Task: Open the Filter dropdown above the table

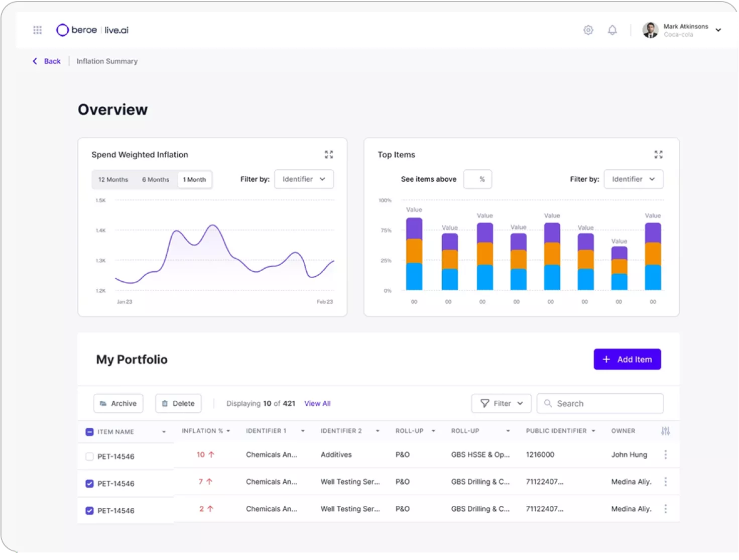Action: [501, 403]
